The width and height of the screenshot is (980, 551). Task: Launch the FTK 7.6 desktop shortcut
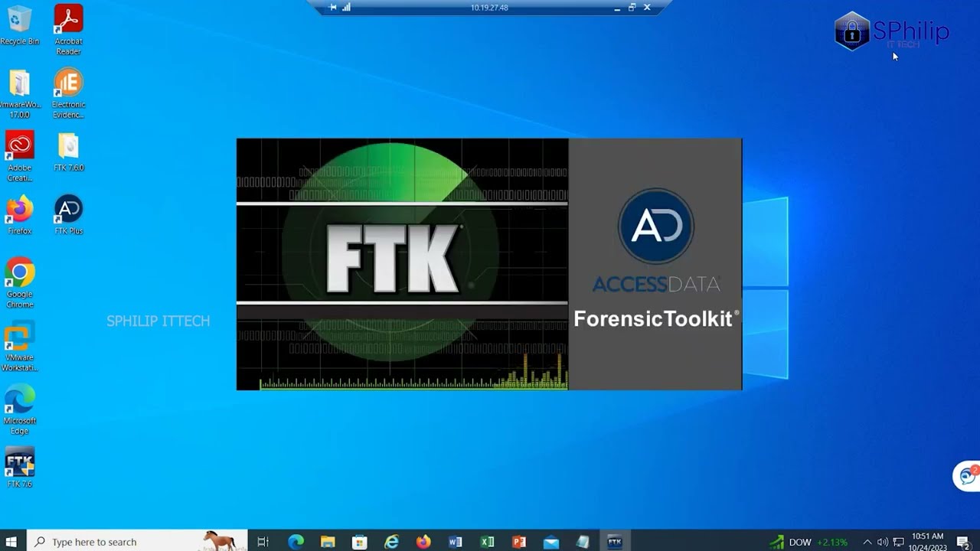(19, 468)
